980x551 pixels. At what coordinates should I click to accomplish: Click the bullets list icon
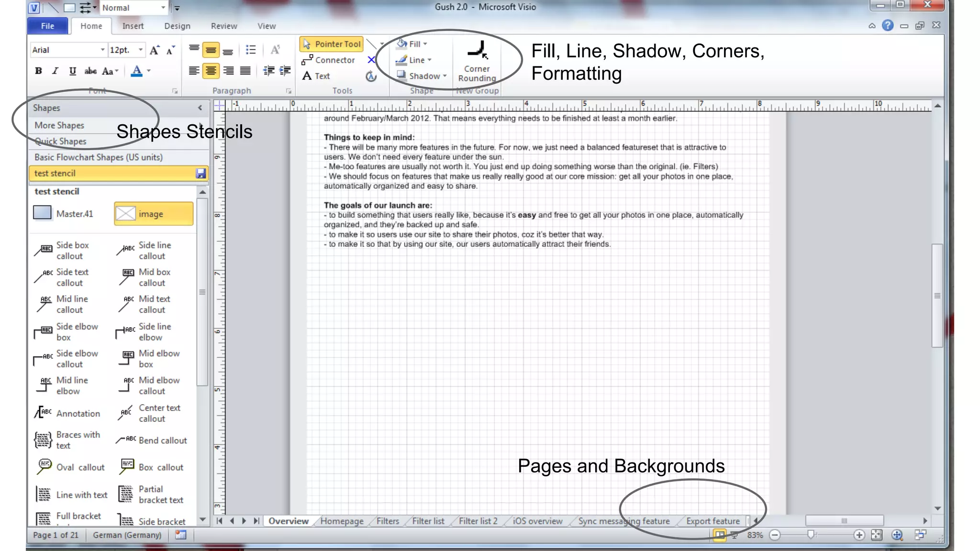[x=251, y=49]
